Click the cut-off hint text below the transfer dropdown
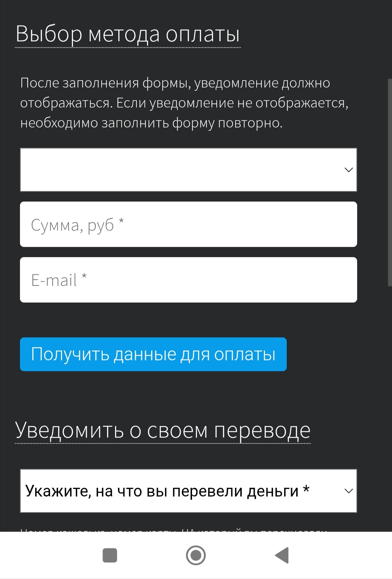This screenshot has height=579, width=392. tap(174, 530)
